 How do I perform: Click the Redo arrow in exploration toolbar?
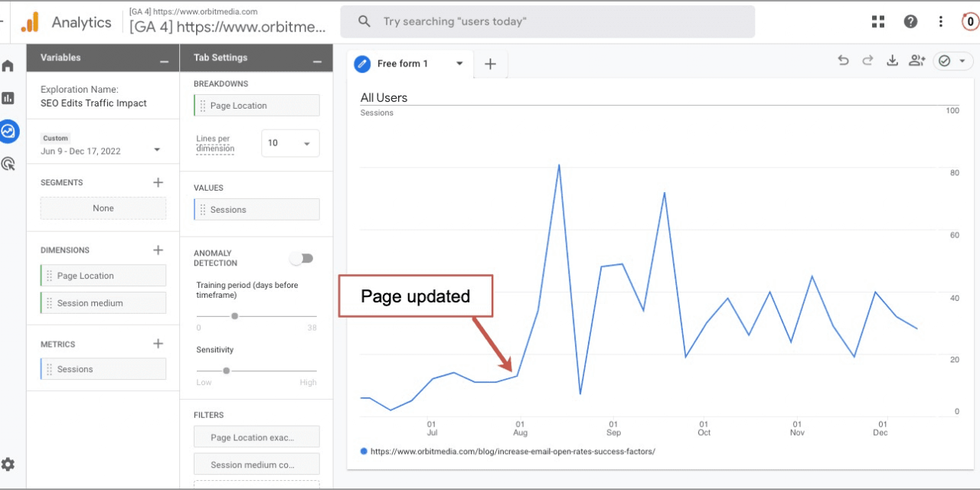tap(867, 60)
